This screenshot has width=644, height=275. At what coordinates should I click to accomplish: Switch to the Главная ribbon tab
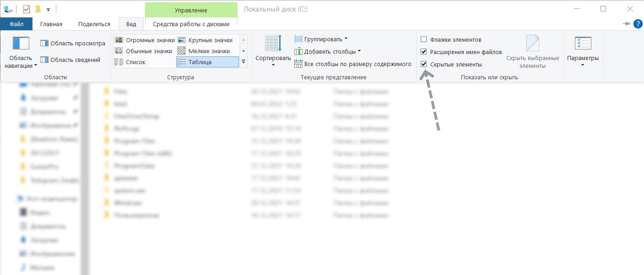pyautogui.click(x=51, y=24)
